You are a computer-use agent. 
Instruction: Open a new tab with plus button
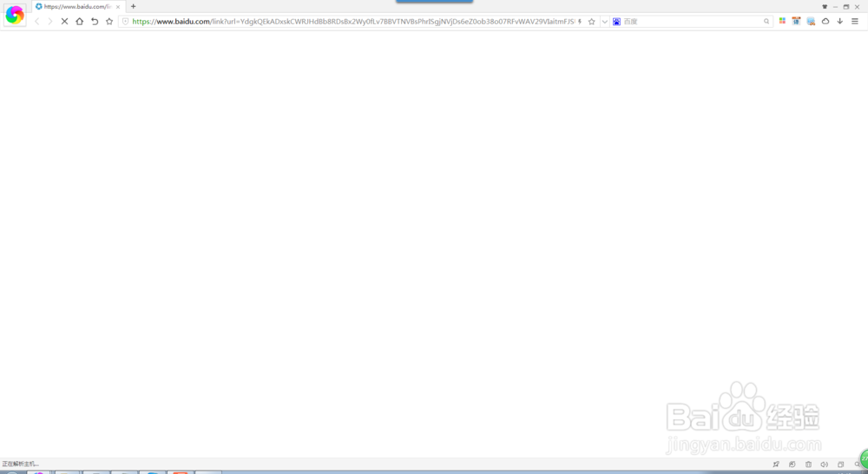[134, 7]
